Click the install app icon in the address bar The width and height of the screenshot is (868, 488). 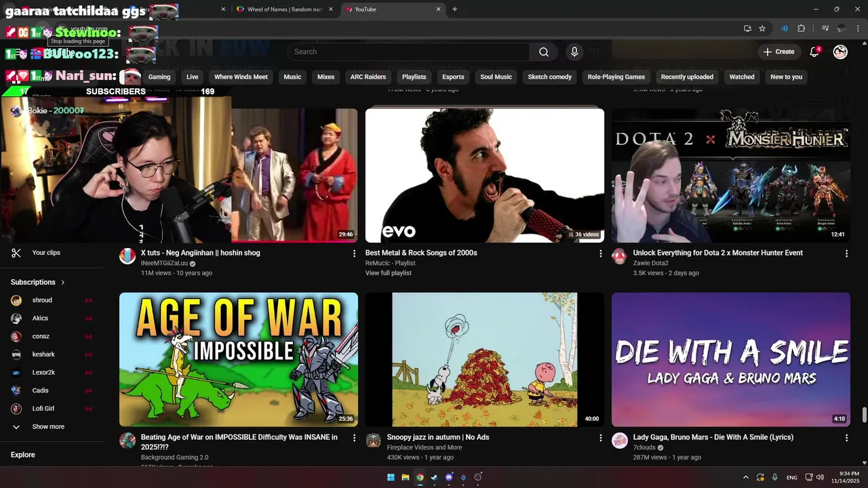747,28
